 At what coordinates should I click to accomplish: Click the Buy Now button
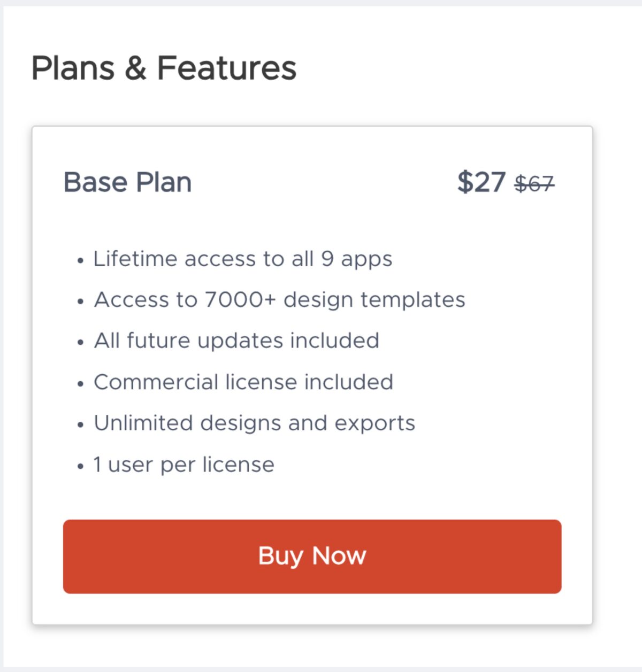click(312, 556)
